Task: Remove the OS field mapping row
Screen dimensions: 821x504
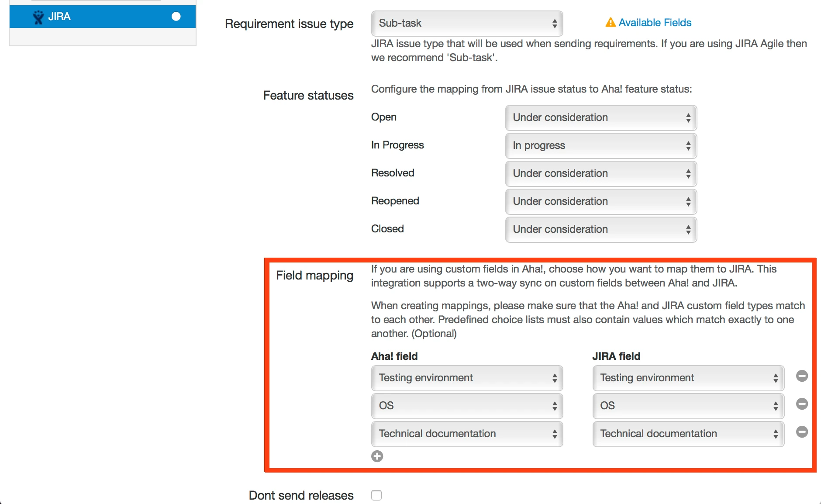Action: pyautogui.click(x=802, y=404)
